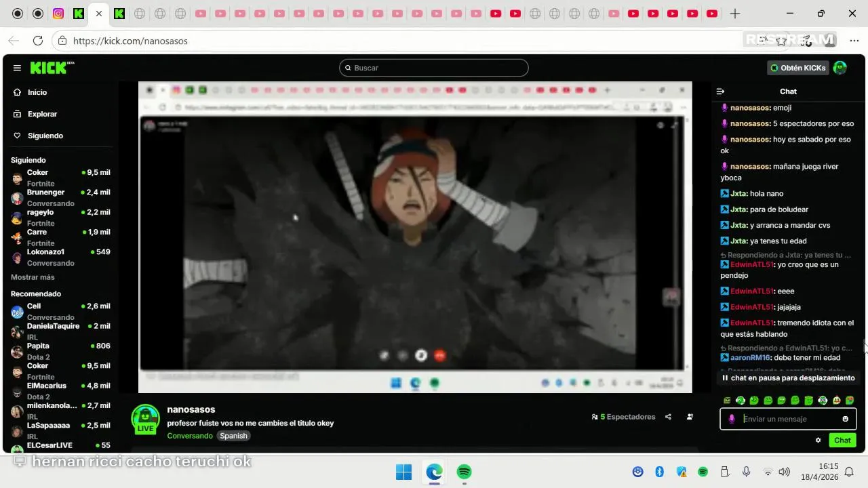
Task: Open volume control in system tray
Action: [785, 472]
